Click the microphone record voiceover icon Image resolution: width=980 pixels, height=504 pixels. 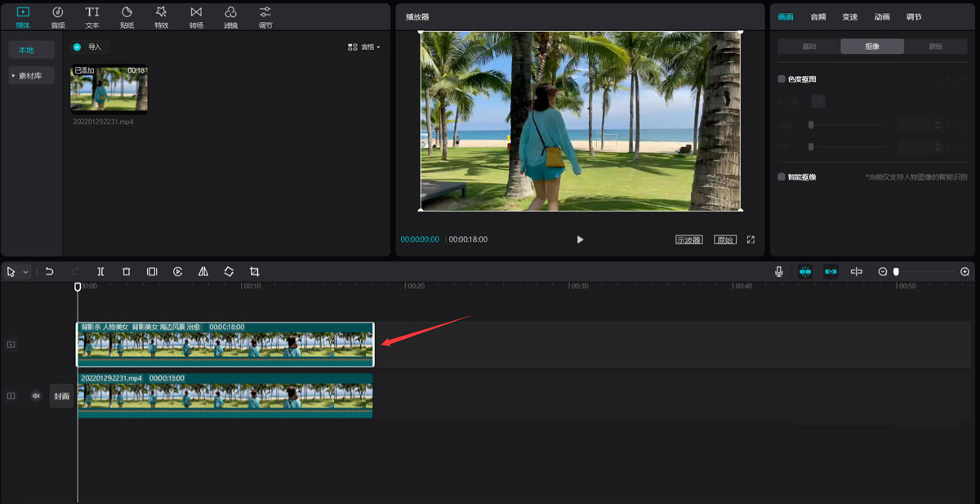pos(779,271)
